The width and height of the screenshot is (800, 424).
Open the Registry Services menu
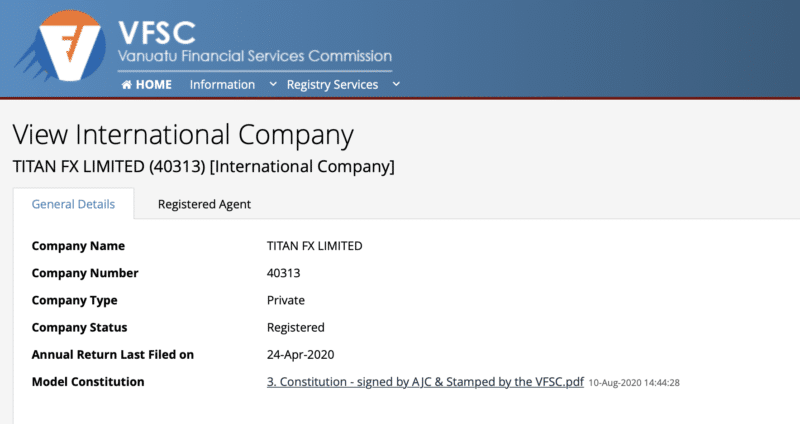(332, 85)
